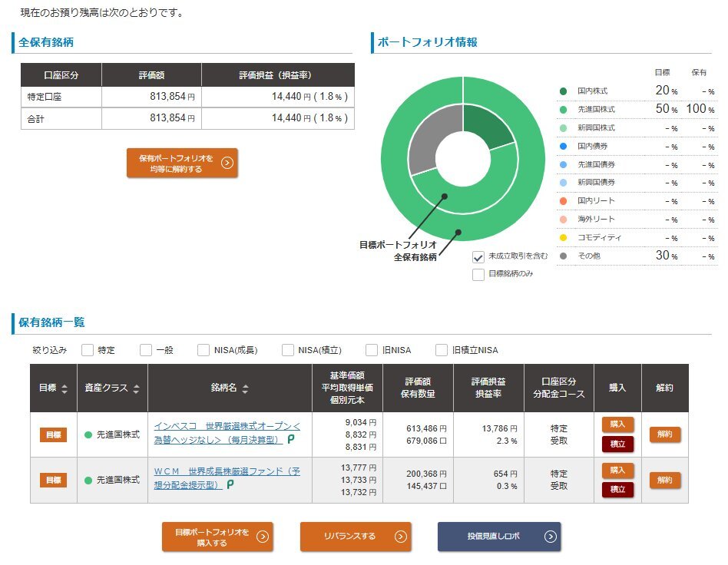Click 積立 button for Invesco fund
728x565 pixels.
click(x=617, y=444)
